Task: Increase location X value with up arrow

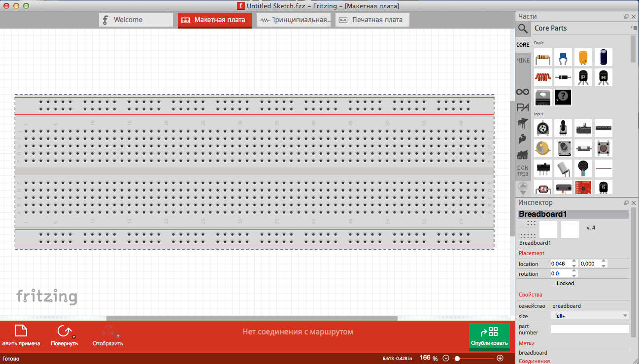Action: [574, 262]
